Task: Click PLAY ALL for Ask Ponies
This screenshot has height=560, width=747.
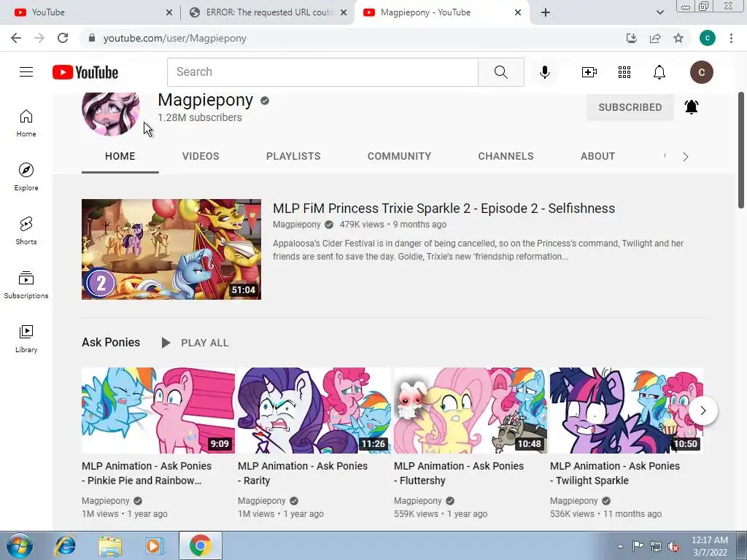Action: pyautogui.click(x=195, y=343)
